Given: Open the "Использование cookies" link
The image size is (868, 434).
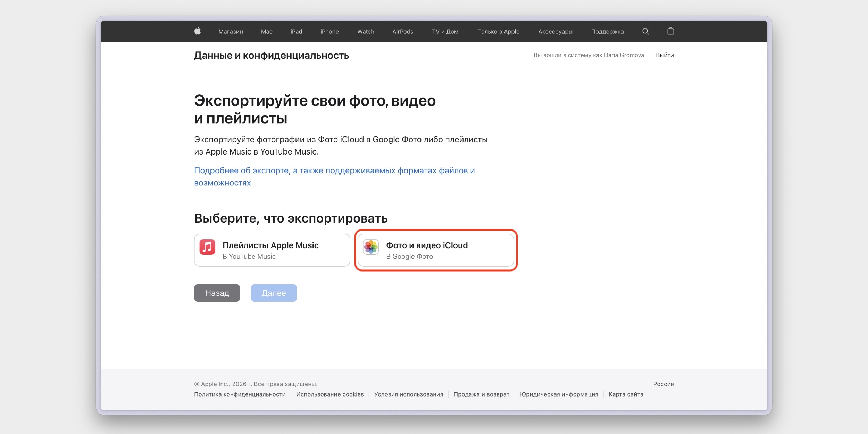Looking at the screenshot, I should (x=330, y=394).
